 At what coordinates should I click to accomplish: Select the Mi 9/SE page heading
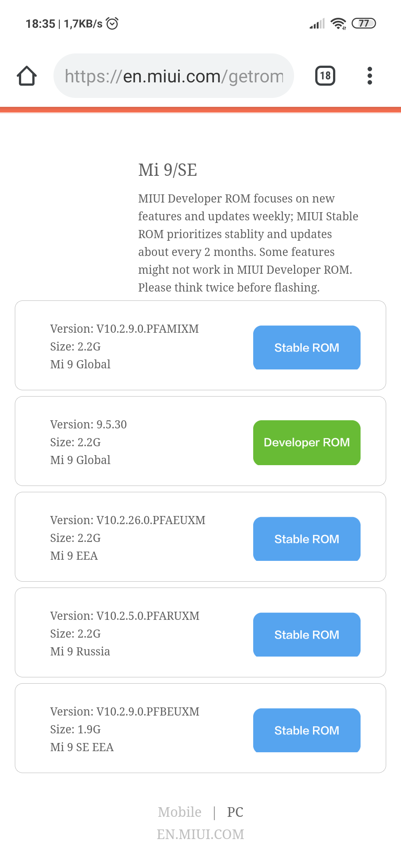pyautogui.click(x=167, y=170)
